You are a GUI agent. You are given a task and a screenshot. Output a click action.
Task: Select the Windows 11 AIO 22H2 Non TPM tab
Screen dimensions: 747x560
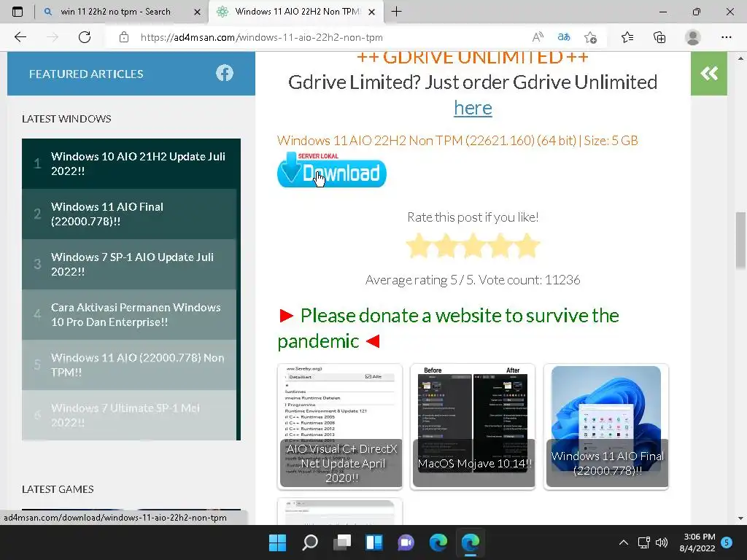pyautogui.click(x=295, y=12)
